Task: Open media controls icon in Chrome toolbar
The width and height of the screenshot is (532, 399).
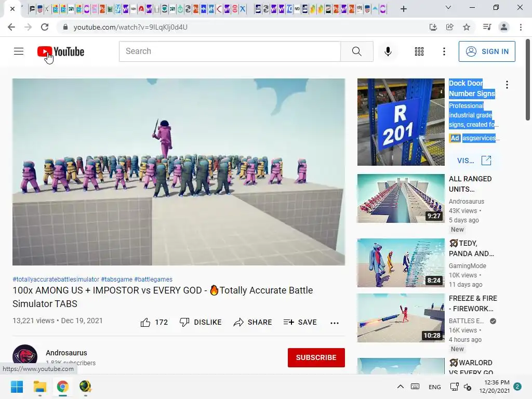Action: (487, 27)
